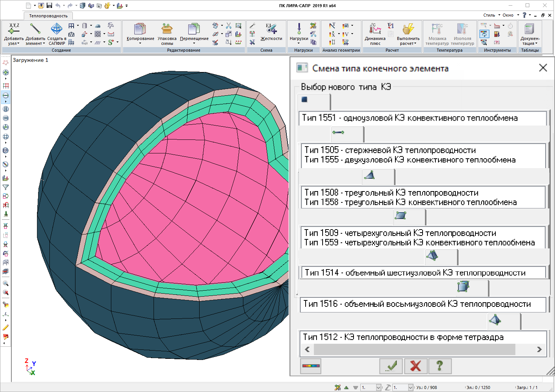555x392 pixels.
Task: Click the color palette button in dialog
Action: 311,366
